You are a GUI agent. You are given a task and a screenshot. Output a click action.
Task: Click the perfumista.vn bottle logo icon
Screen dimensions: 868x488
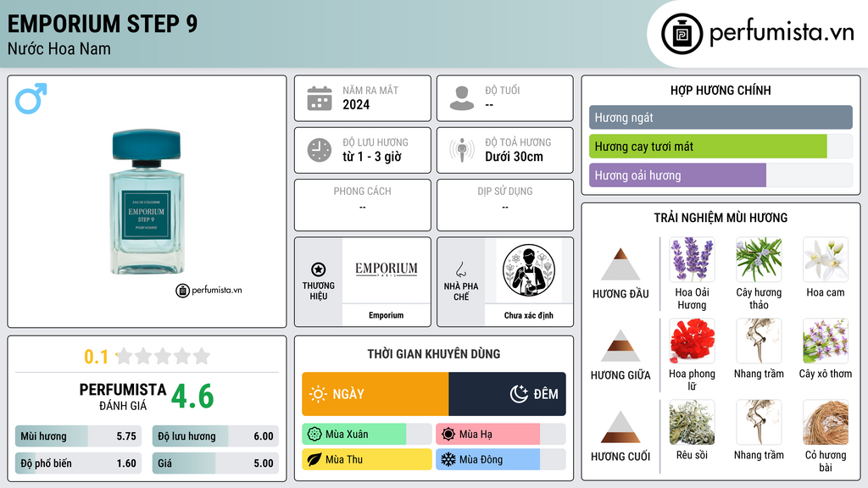point(682,34)
